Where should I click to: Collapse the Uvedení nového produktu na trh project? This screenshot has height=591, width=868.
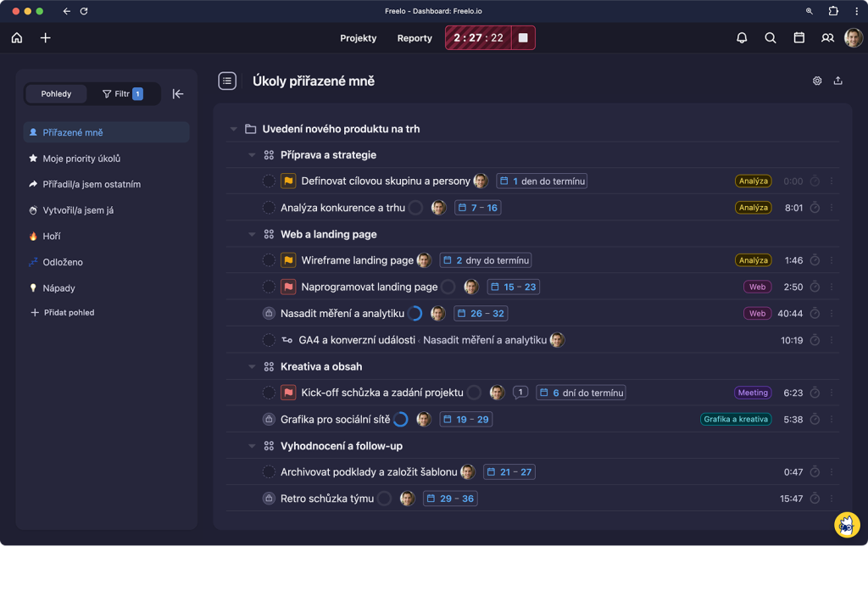pos(234,129)
